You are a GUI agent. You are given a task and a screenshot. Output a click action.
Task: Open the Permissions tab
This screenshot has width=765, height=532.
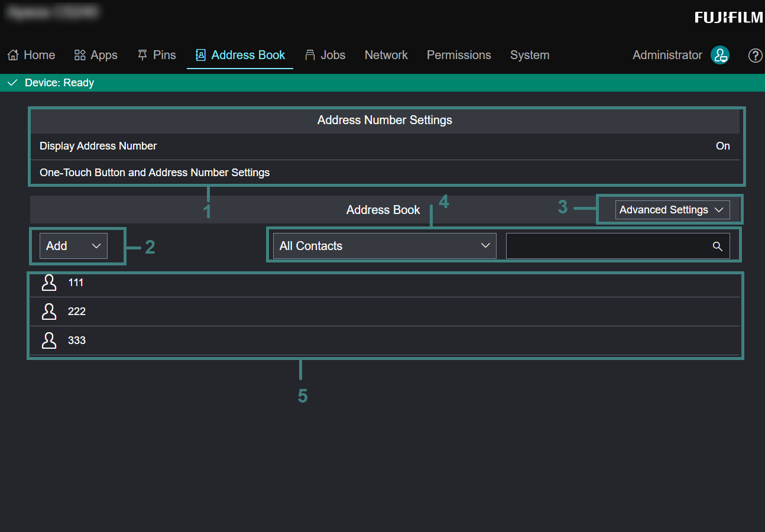point(459,55)
